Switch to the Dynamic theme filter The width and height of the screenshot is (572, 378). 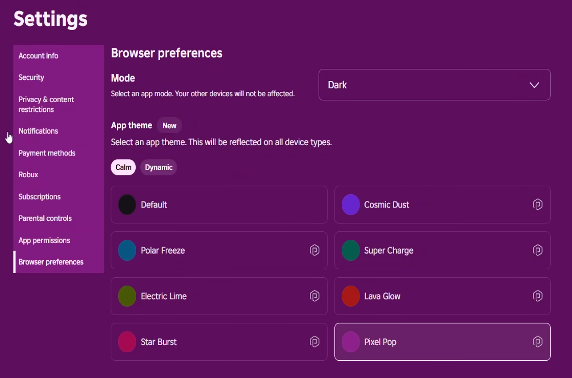tap(158, 167)
